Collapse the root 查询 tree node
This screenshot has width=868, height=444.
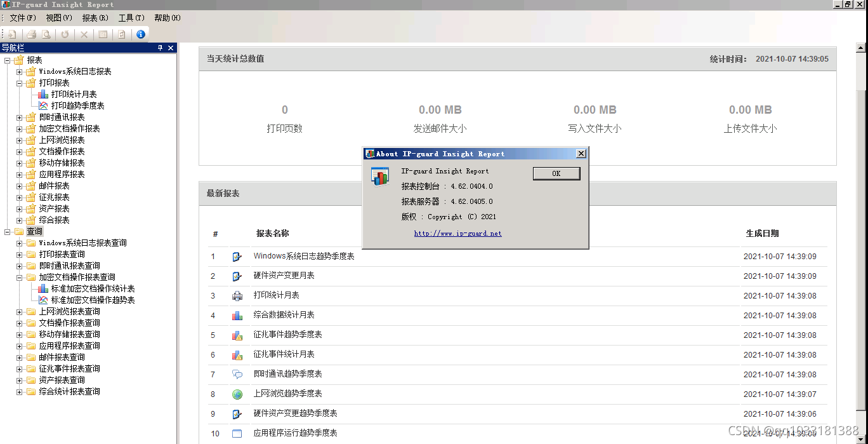click(x=7, y=232)
